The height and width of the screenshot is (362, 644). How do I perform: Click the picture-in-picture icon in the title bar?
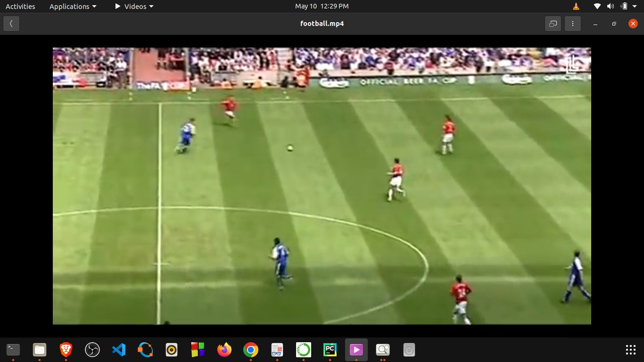tap(553, 23)
